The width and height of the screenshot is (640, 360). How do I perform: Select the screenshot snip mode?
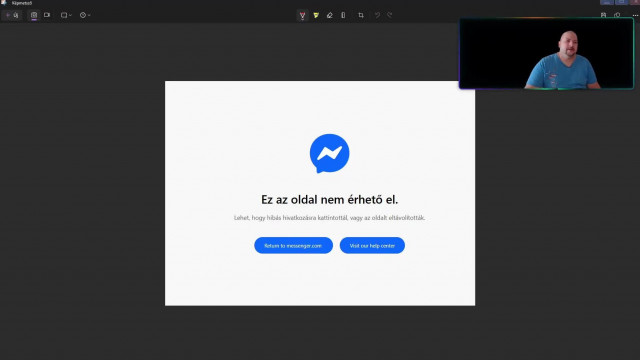click(34, 15)
